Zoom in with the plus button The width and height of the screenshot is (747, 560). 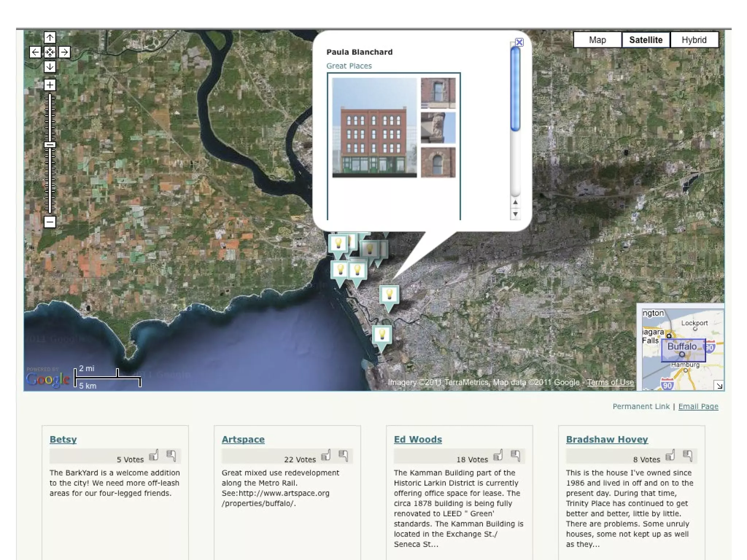(50, 85)
